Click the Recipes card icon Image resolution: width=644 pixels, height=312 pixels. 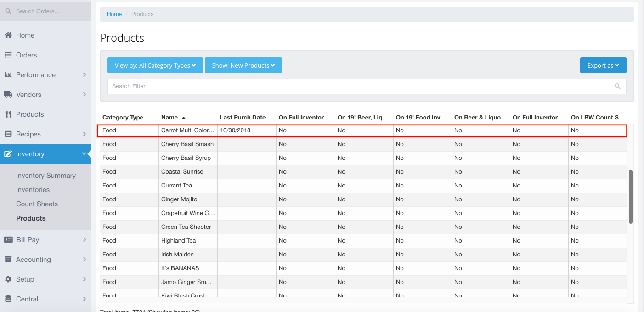coord(8,134)
